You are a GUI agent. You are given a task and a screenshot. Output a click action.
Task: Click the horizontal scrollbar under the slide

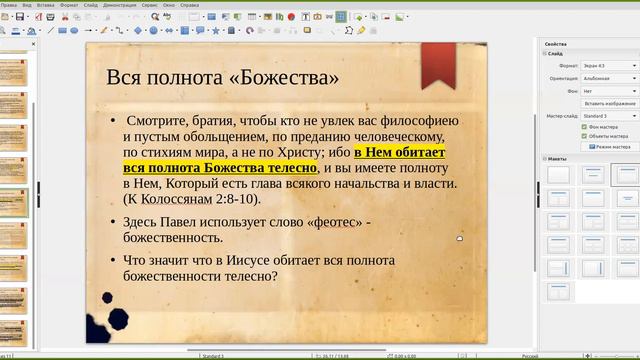click(286, 350)
